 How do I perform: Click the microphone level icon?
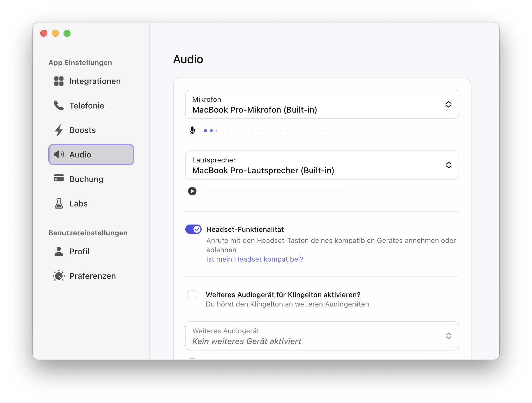192,130
